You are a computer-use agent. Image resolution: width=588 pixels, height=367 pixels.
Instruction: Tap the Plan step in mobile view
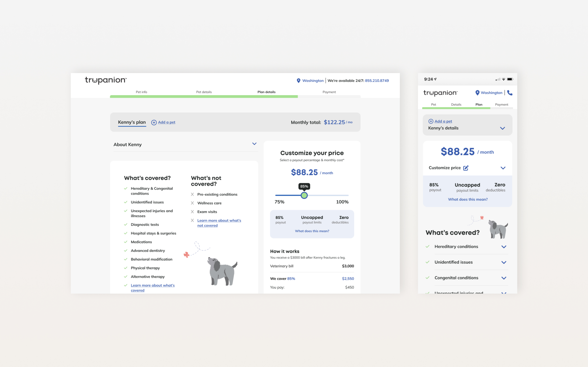(x=479, y=105)
